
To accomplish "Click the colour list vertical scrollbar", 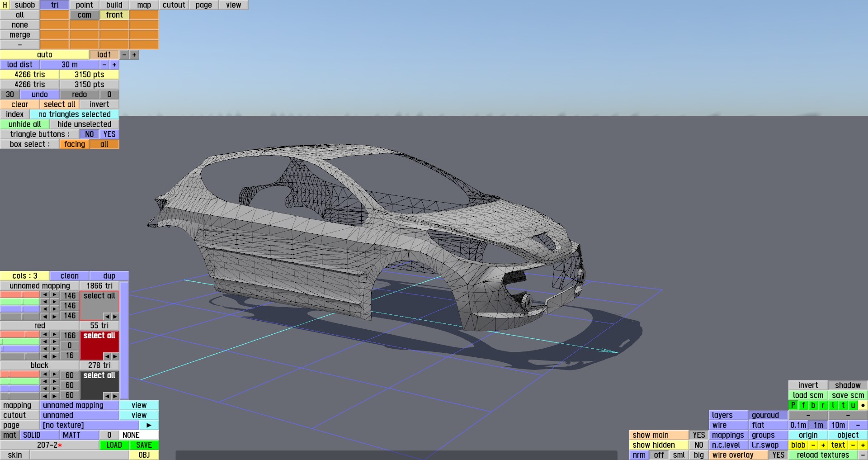I will click(x=124, y=340).
